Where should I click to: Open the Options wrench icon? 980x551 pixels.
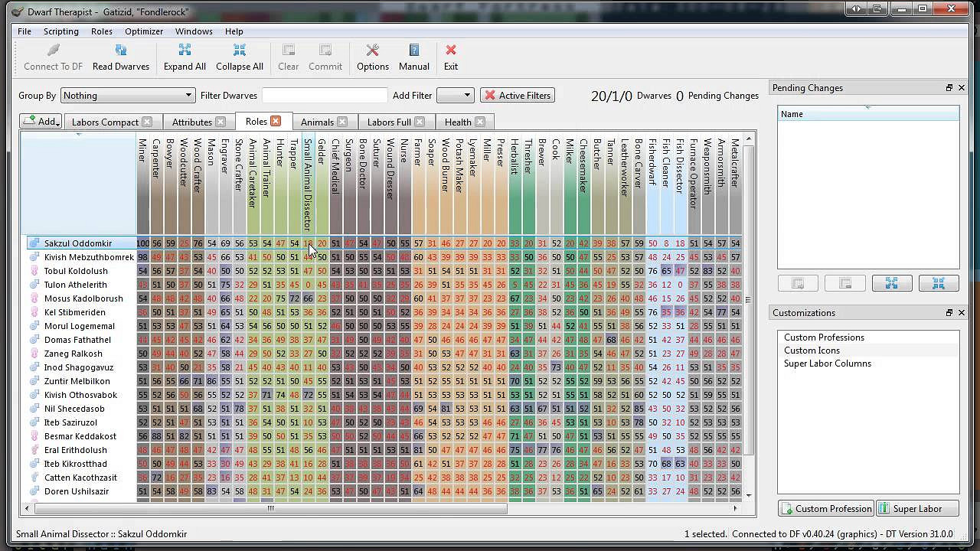373,51
